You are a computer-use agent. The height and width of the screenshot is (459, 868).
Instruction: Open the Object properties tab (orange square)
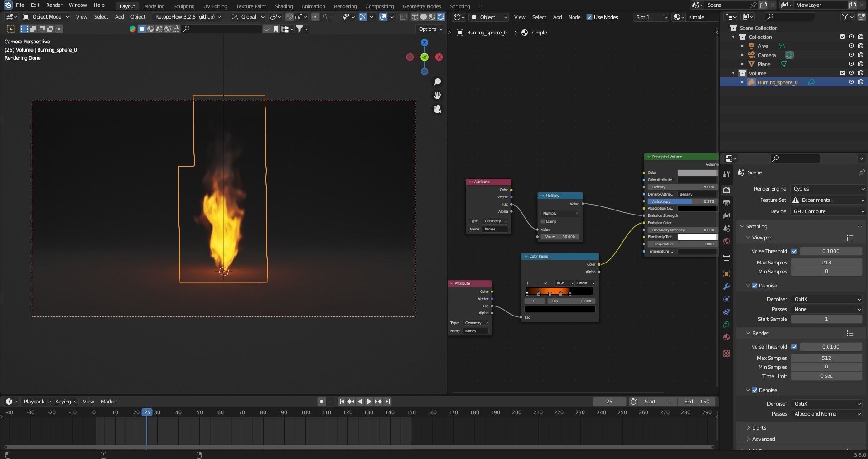pos(727,274)
